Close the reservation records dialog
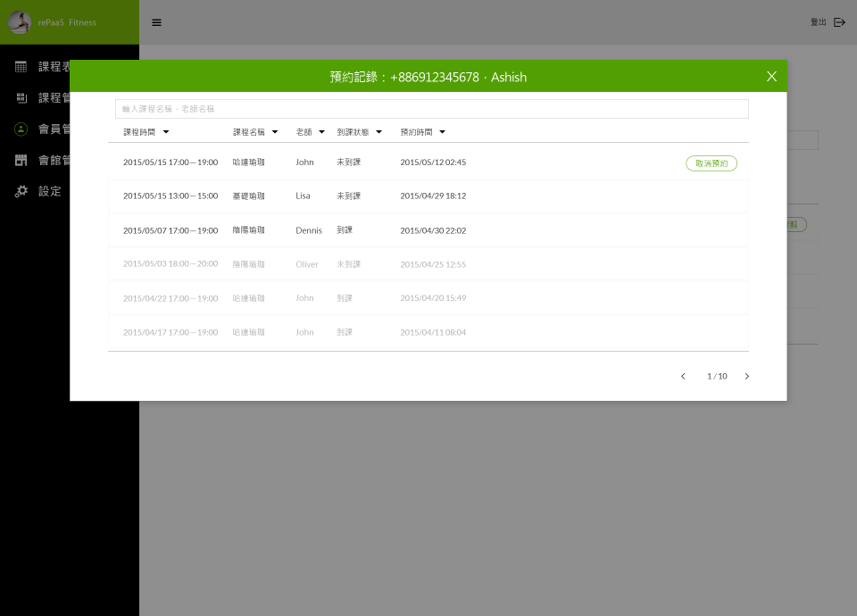The height and width of the screenshot is (616, 857). coord(771,77)
